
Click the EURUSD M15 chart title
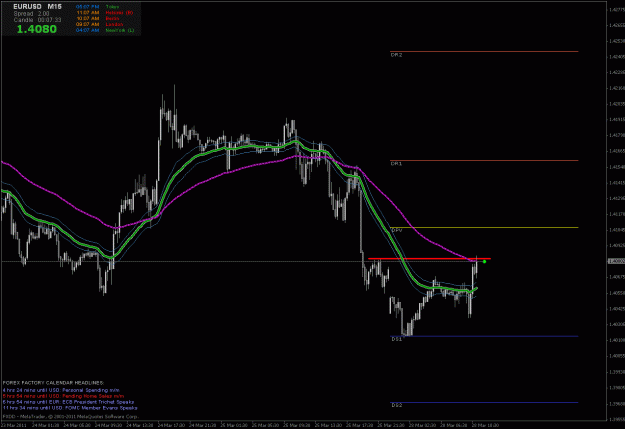(x=37, y=7)
